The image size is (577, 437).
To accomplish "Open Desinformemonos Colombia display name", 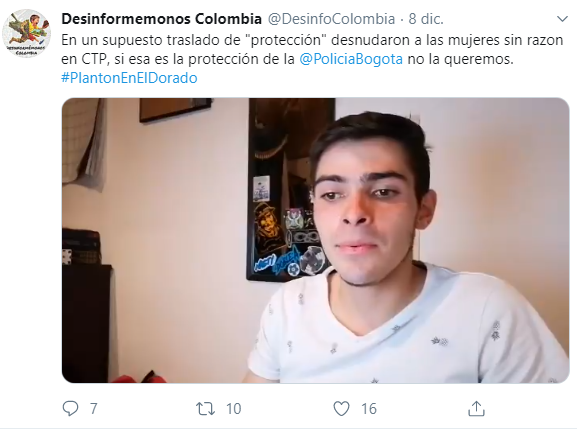I will 162,19.
